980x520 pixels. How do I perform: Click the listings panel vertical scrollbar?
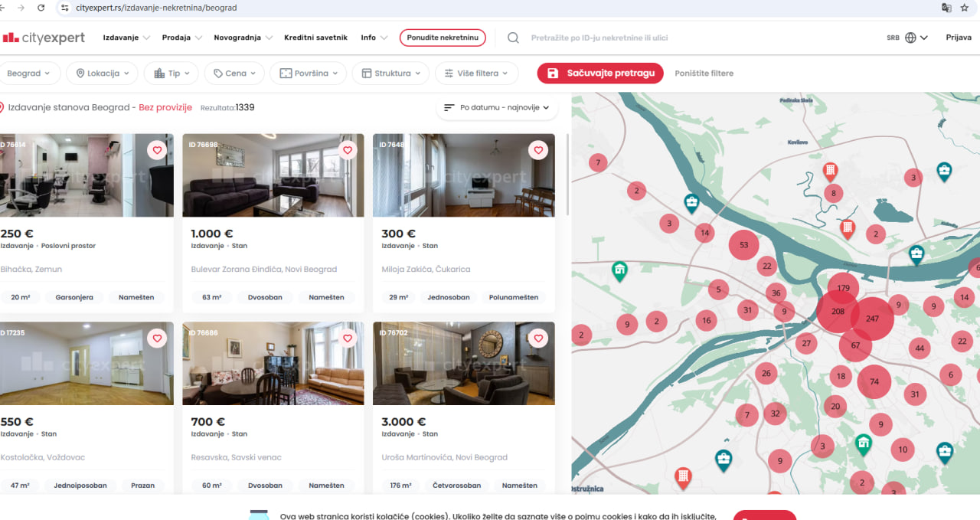[x=567, y=176]
